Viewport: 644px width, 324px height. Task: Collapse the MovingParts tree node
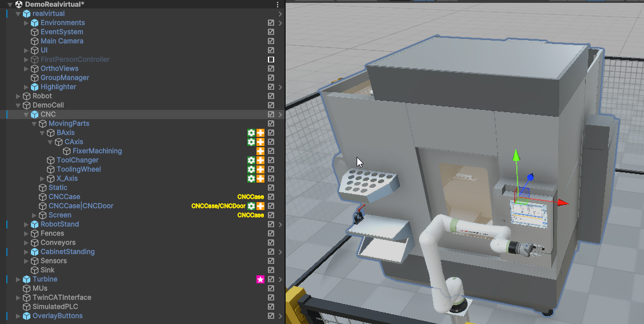(34, 124)
